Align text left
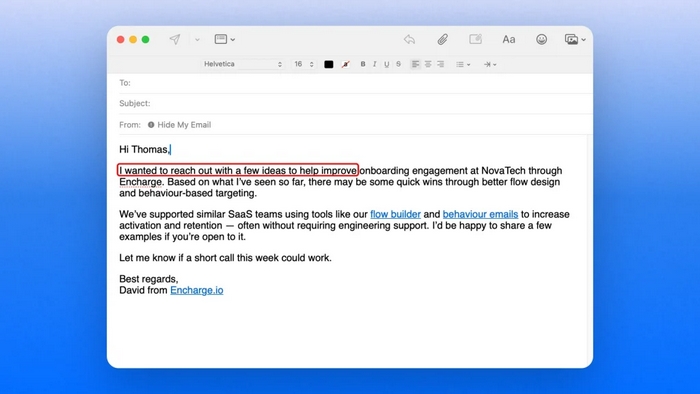 click(415, 64)
